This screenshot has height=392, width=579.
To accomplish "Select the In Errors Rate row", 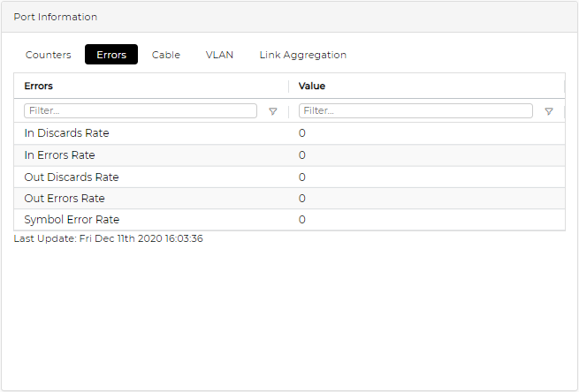I will point(59,155).
